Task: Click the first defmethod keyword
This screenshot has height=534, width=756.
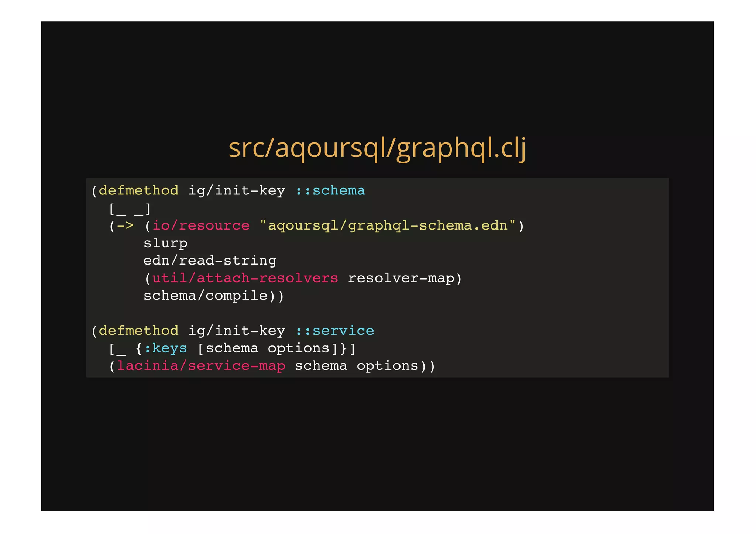Action: coord(139,191)
